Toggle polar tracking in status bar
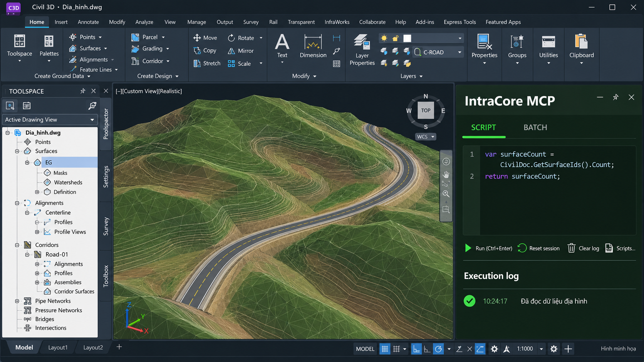644x362 pixels. (438, 349)
